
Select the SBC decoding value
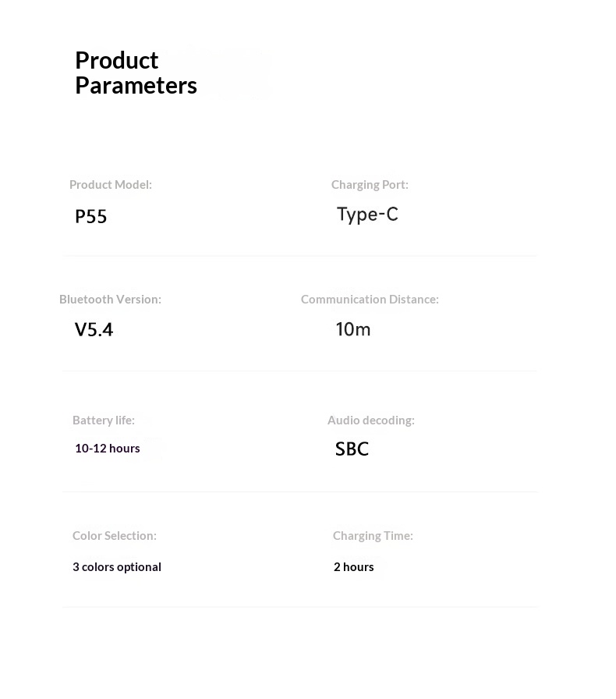[x=352, y=449]
